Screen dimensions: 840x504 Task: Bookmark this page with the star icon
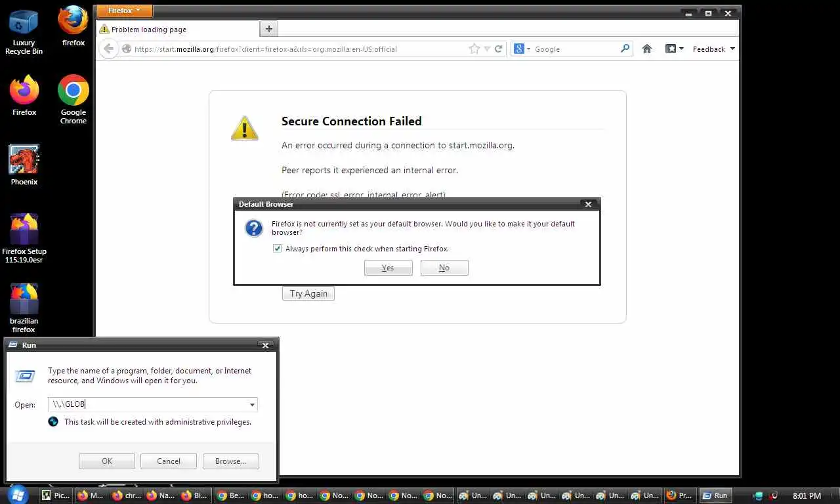[x=474, y=49]
